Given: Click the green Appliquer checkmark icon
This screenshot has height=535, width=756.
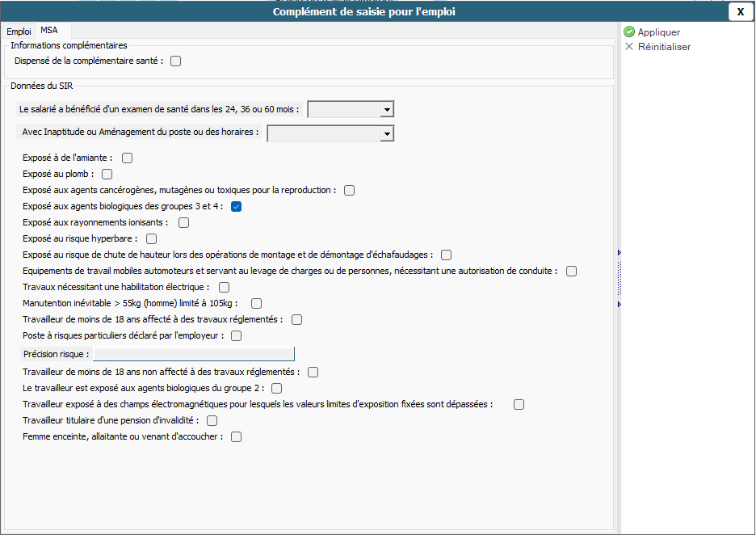Looking at the screenshot, I should pyautogui.click(x=629, y=32).
